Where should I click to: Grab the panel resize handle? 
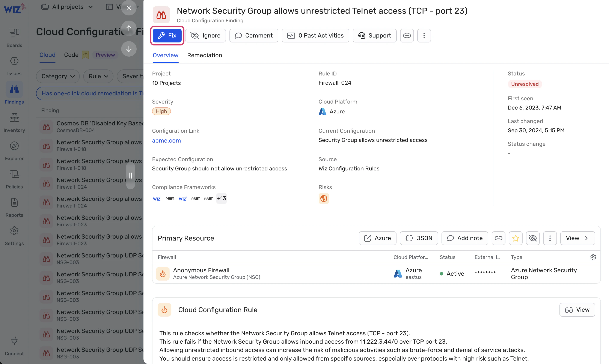[131, 176]
